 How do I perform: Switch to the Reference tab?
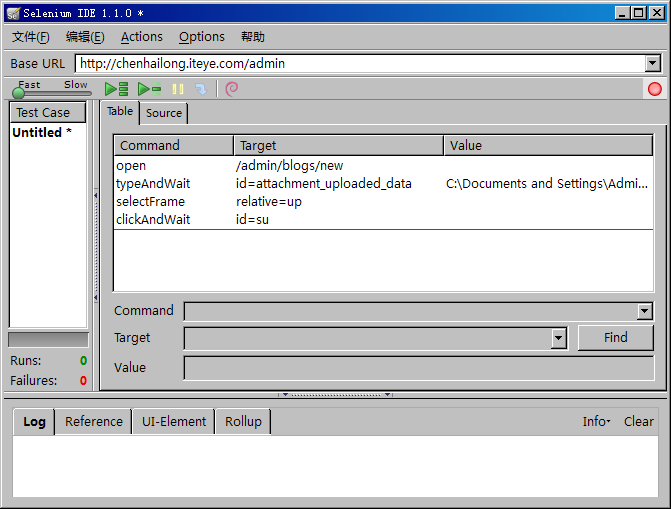pyautogui.click(x=94, y=422)
